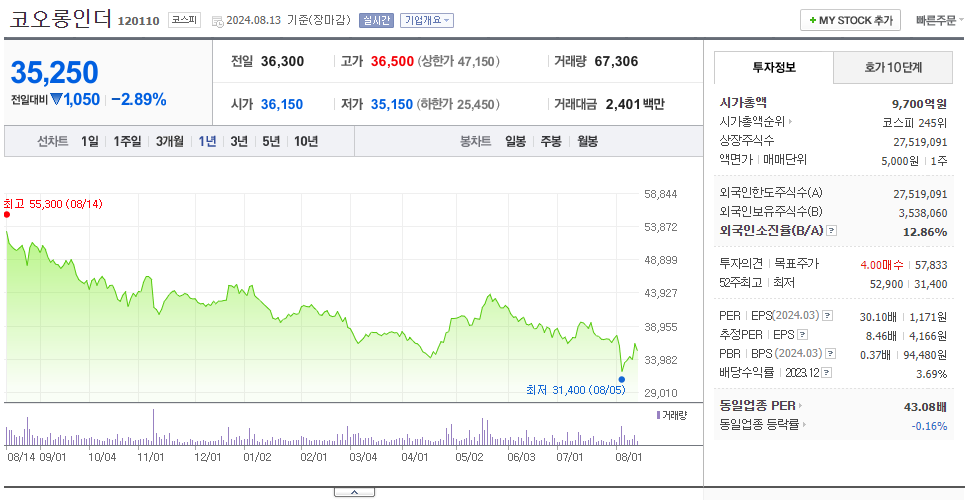Click the calendar icon beside the date

(217, 21)
